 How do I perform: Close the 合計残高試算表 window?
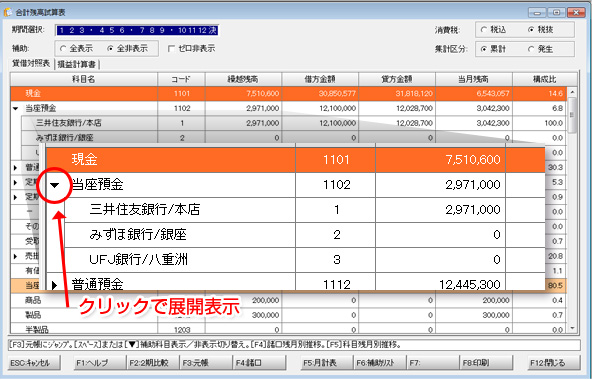pos(576,13)
